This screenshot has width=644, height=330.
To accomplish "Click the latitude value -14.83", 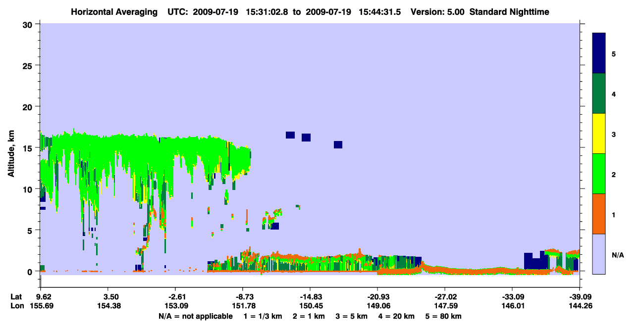I will 310,297.
